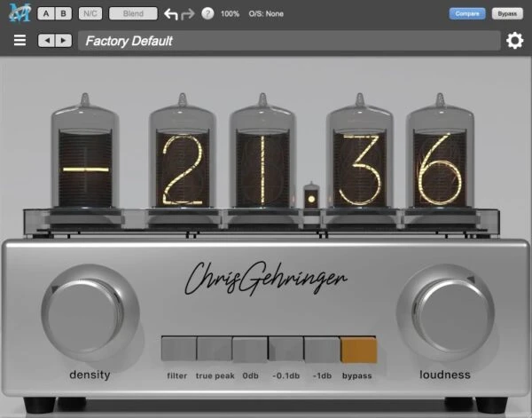
Task: Toggle the filter button
Action: point(177,351)
